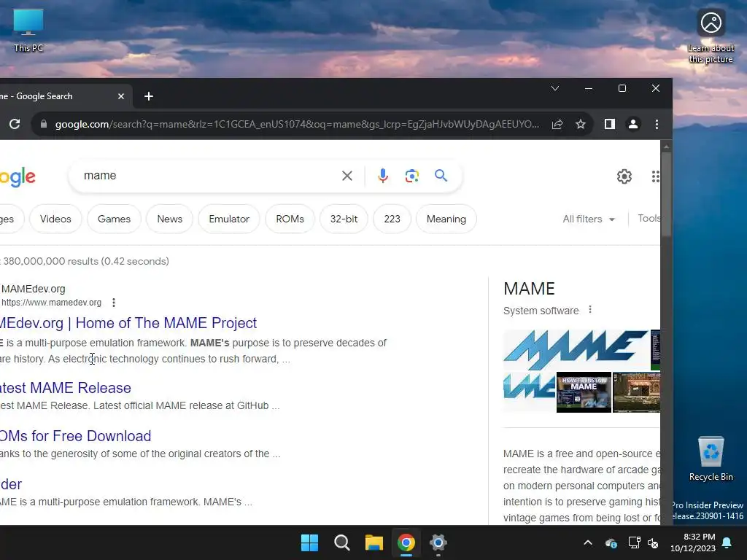This screenshot has height=560, width=747.
Task: Open the Tools search option
Action: pyautogui.click(x=649, y=219)
